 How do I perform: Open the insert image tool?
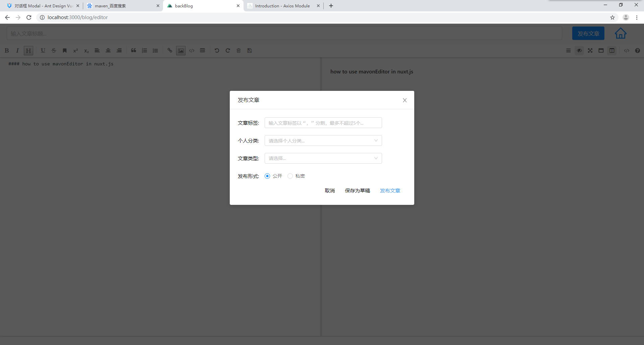click(x=181, y=51)
